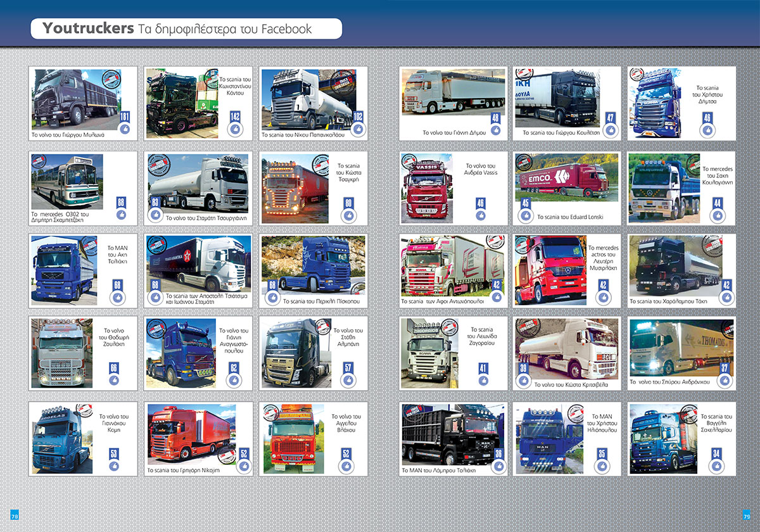The height and width of the screenshot is (532, 760).
Task: Click the 35 like count badge
Action: [x=602, y=453]
